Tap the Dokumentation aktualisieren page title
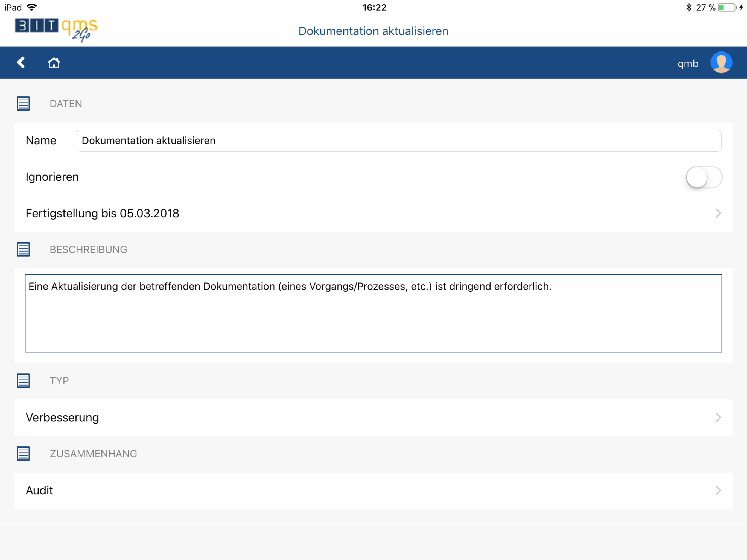The width and height of the screenshot is (747, 560). [x=373, y=31]
